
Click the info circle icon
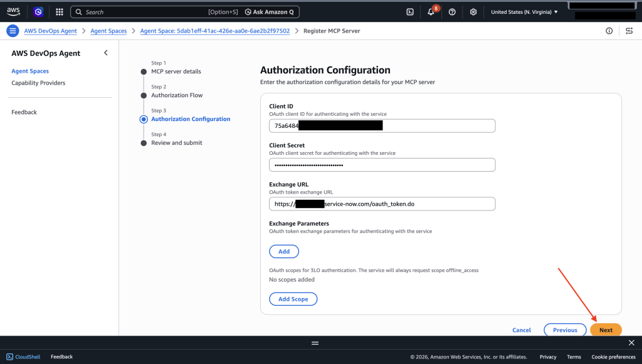609,31
